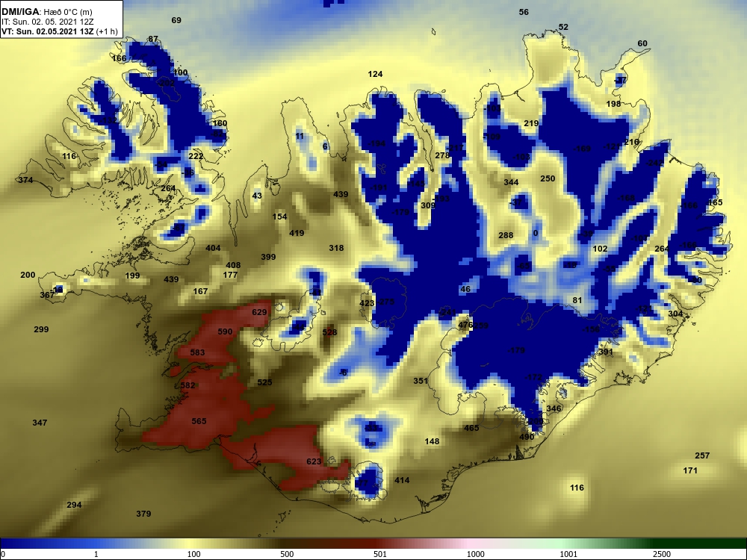Click the map value 391

(x=606, y=352)
